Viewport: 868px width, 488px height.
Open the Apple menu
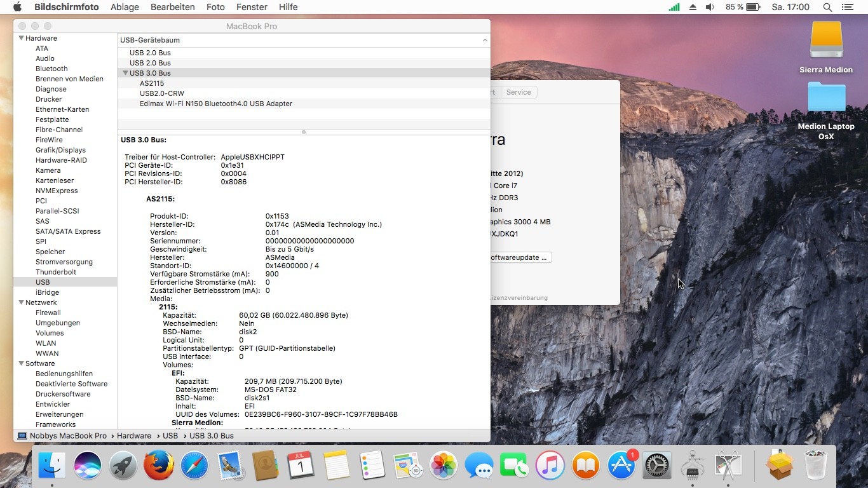tap(17, 7)
